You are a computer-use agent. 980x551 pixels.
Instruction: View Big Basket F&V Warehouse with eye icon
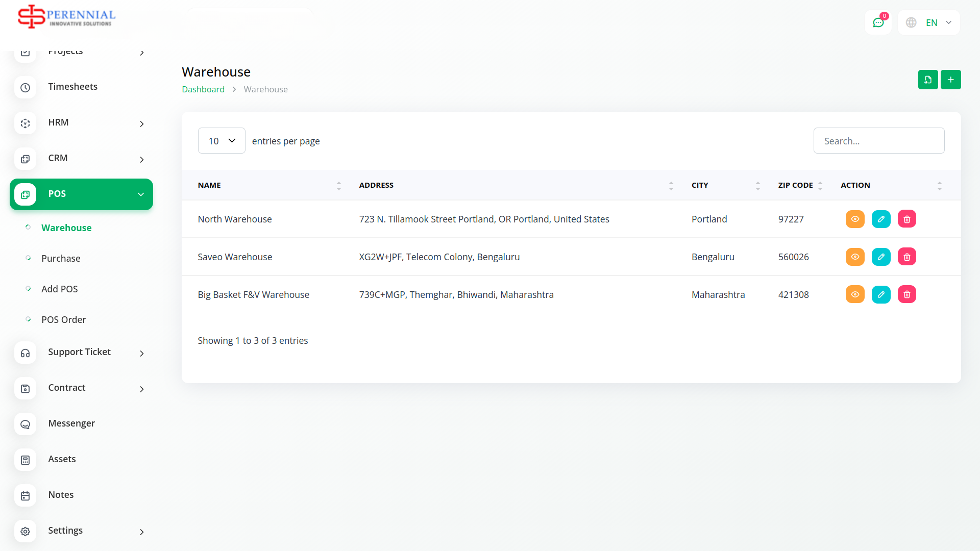[854, 294]
